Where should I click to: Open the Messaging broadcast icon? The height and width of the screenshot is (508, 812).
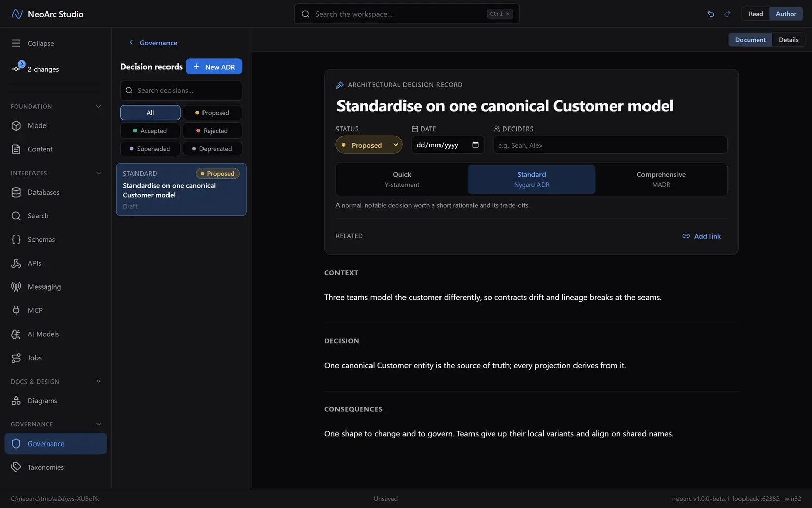pos(16,287)
